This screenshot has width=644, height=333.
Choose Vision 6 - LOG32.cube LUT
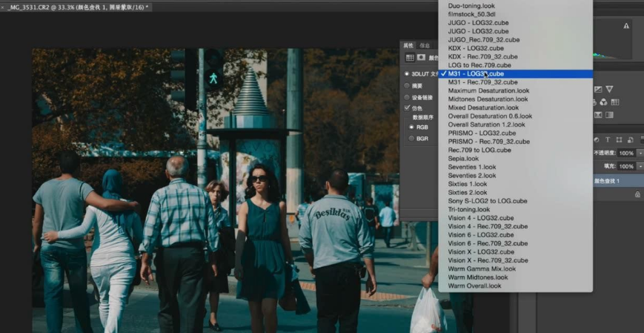(516, 235)
